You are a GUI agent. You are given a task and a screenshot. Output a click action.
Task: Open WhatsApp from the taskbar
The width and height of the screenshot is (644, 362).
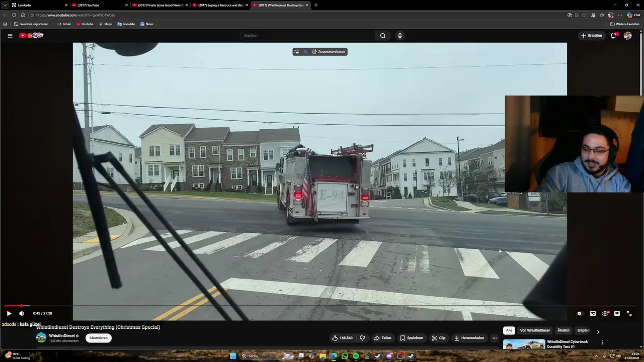click(345, 356)
